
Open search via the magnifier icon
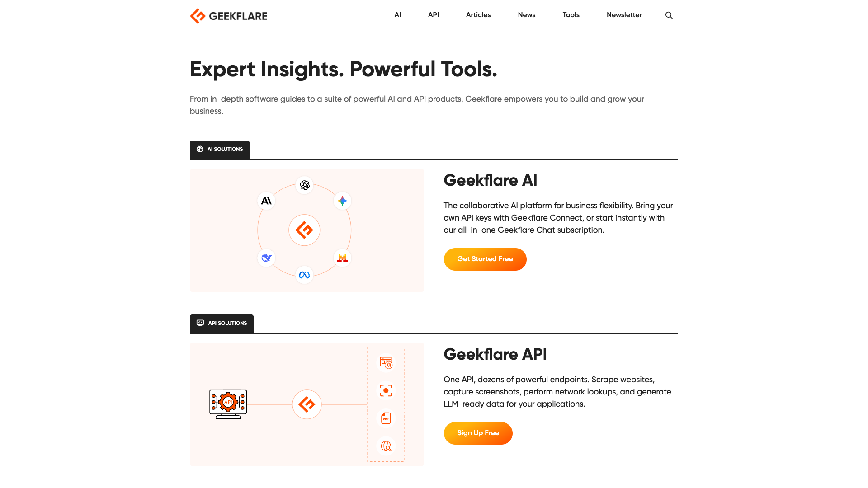(669, 15)
